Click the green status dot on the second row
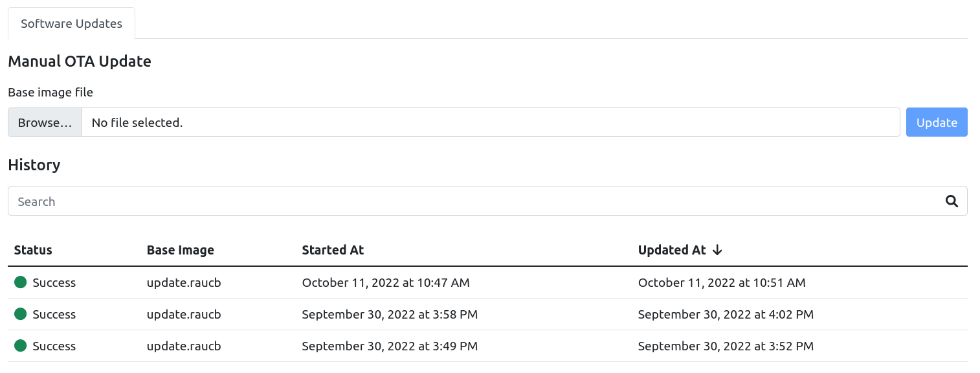 point(19,314)
